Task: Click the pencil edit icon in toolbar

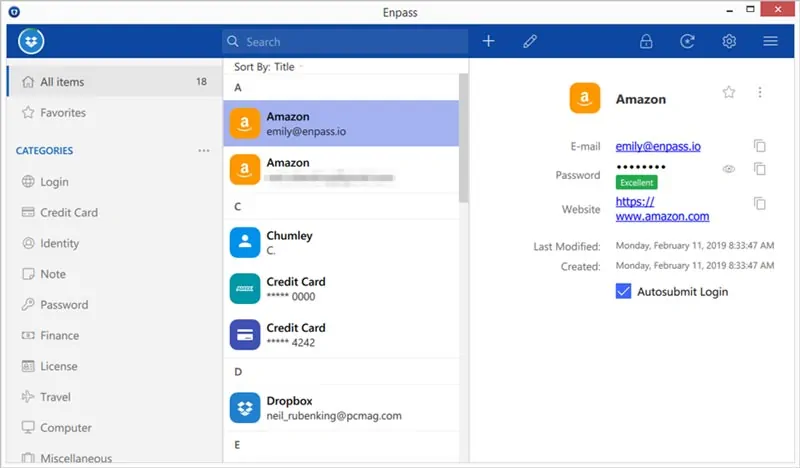Action: [530, 41]
